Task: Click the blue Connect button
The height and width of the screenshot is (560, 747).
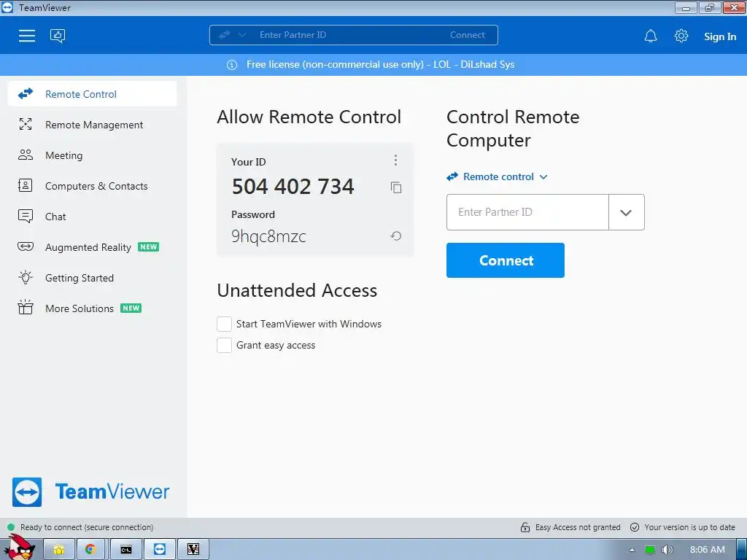Action: (x=506, y=260)
